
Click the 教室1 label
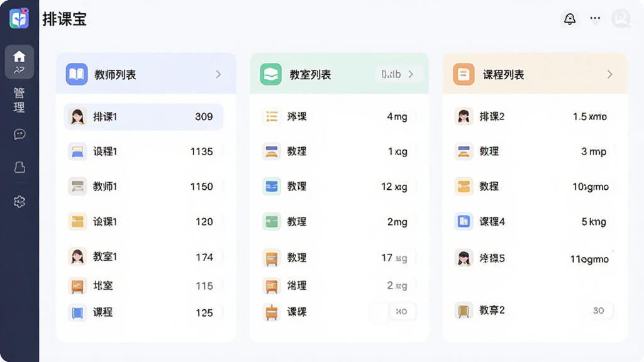pyautogui.click(x=105, y=257)
